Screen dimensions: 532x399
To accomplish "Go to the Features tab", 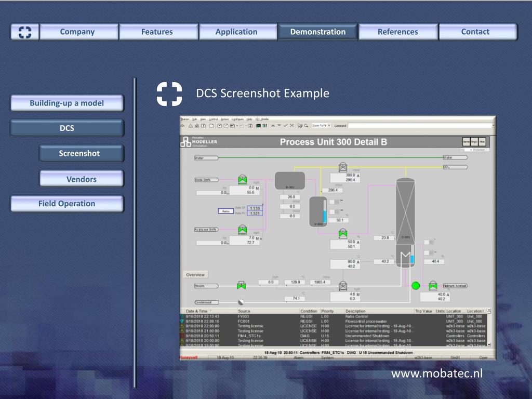I will click(158, 32).
